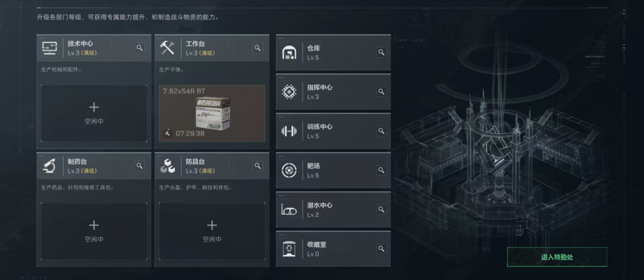Viewport: 644px width, 280px height.
Task: Add production in 制药台 idle slot
Action: 94,232
